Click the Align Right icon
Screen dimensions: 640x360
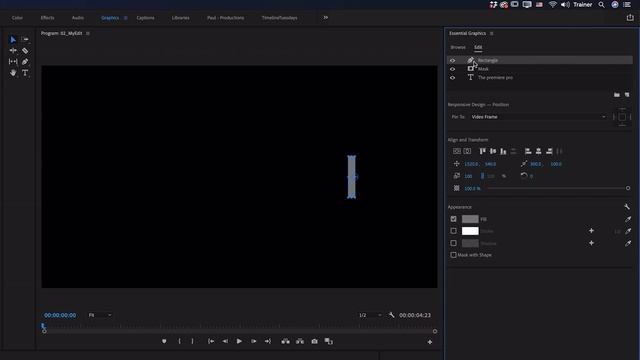coord(549,151)
